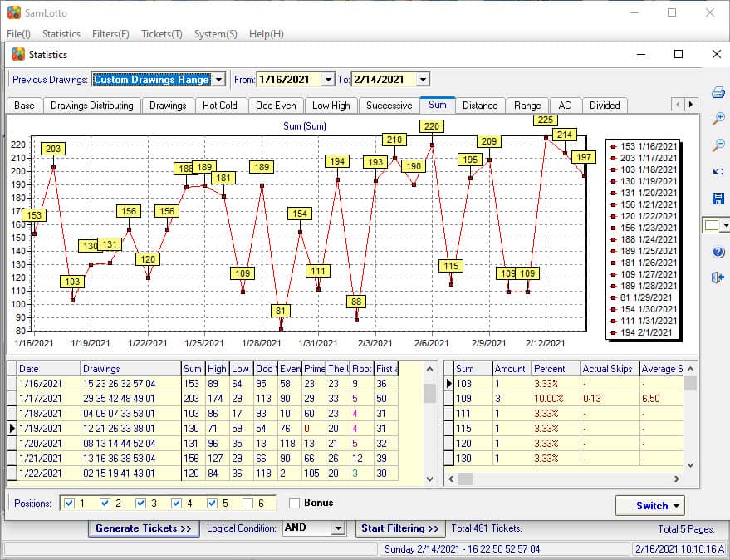
Task: Switch to the Hot-Cold tab
Action: tap(220, 106)
